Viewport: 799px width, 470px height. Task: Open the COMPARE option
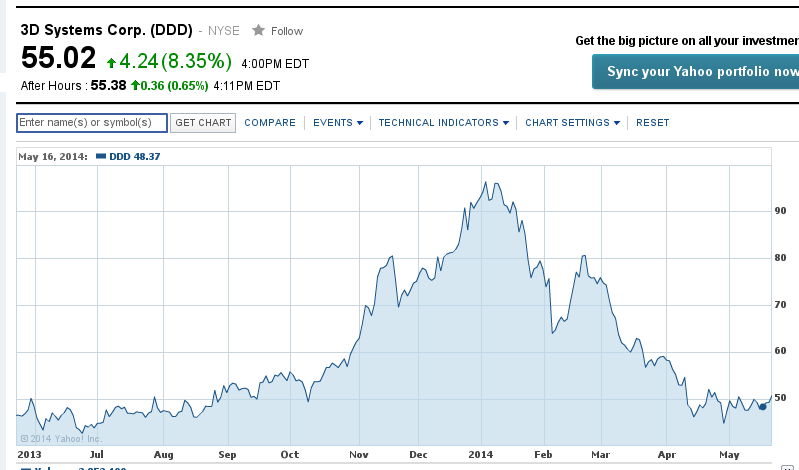(x=270, y=123)
